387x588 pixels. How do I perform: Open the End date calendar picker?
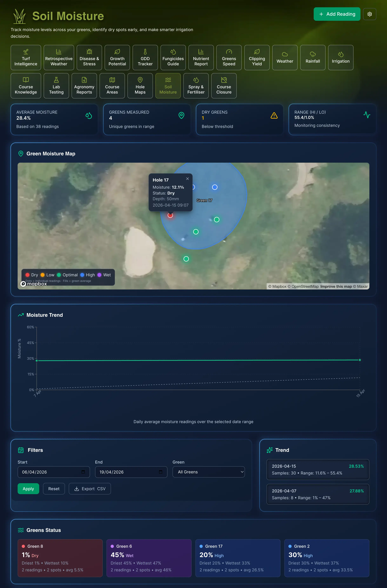[161, 472]
